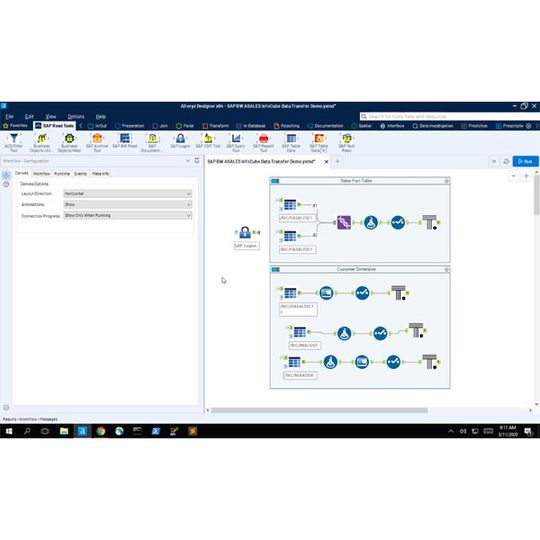
Task: Select the output tool in Sales Fact Table container
Action: tap(430, 222)
